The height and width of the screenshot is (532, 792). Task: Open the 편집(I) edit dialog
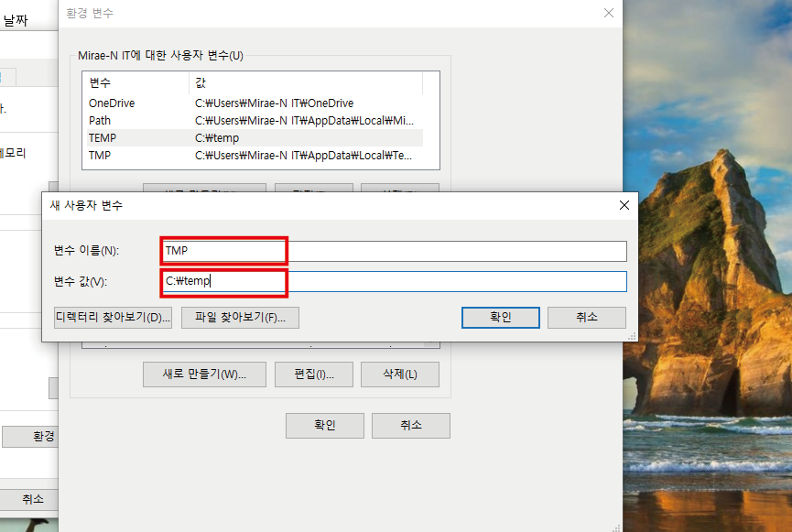pos(313,374)
